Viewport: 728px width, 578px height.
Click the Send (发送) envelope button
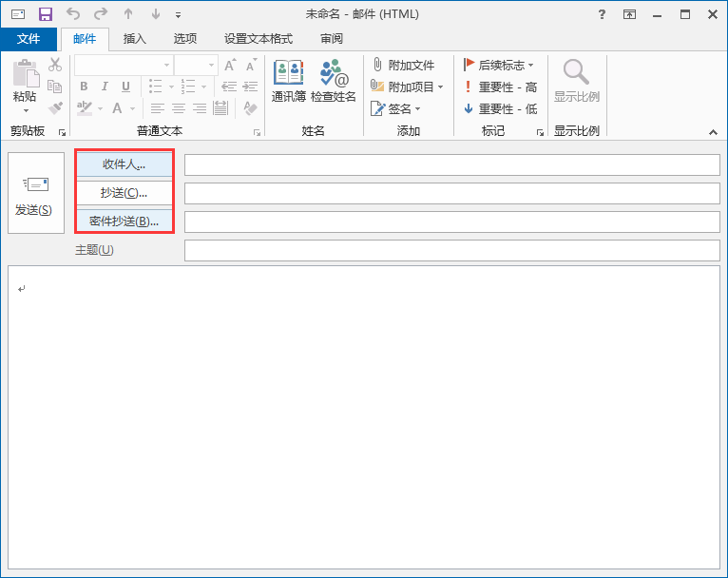[33, 196]
